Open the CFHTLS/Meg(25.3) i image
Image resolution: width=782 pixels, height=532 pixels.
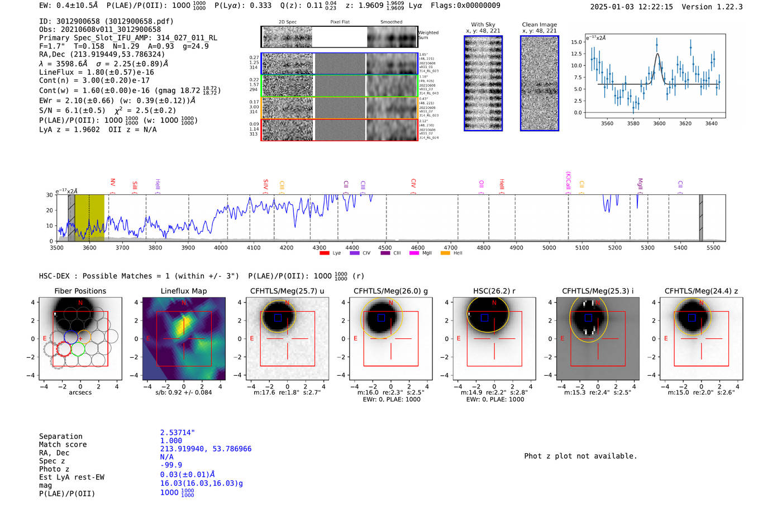(x=598, y=339)
